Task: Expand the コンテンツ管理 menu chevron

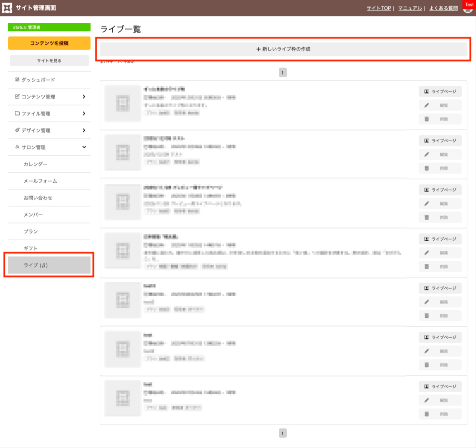Action: tap(84, 97)
